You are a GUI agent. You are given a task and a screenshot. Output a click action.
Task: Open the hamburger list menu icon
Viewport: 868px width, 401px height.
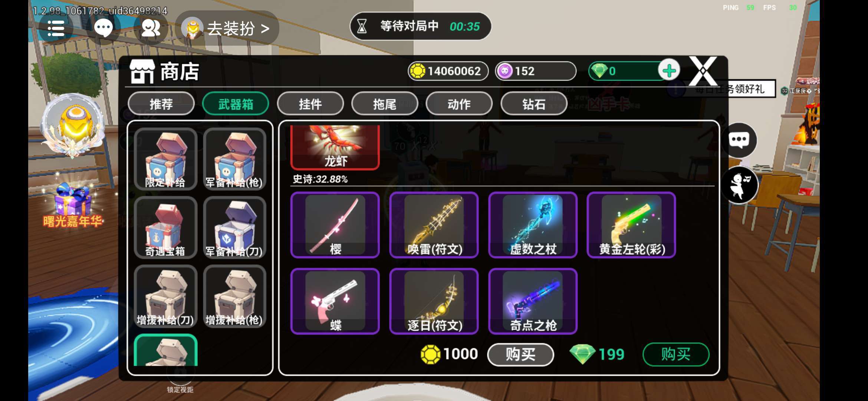point(56,28)
